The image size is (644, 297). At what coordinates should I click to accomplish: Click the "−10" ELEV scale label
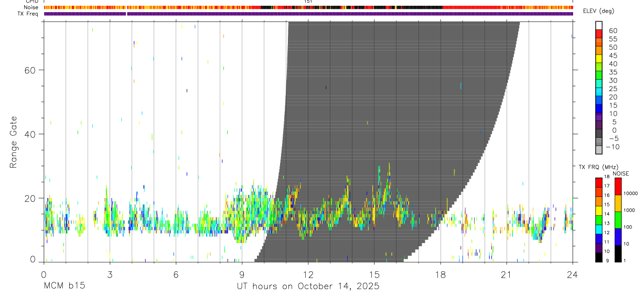(612, 147)
